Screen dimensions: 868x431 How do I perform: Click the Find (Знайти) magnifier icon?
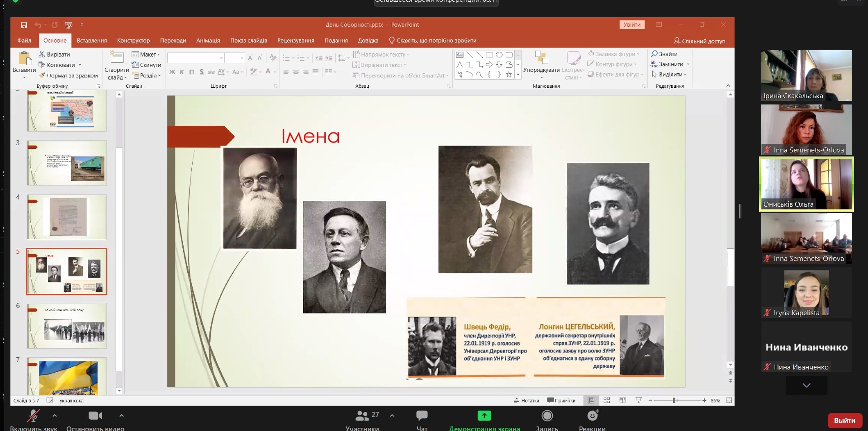tap(654, 54)
